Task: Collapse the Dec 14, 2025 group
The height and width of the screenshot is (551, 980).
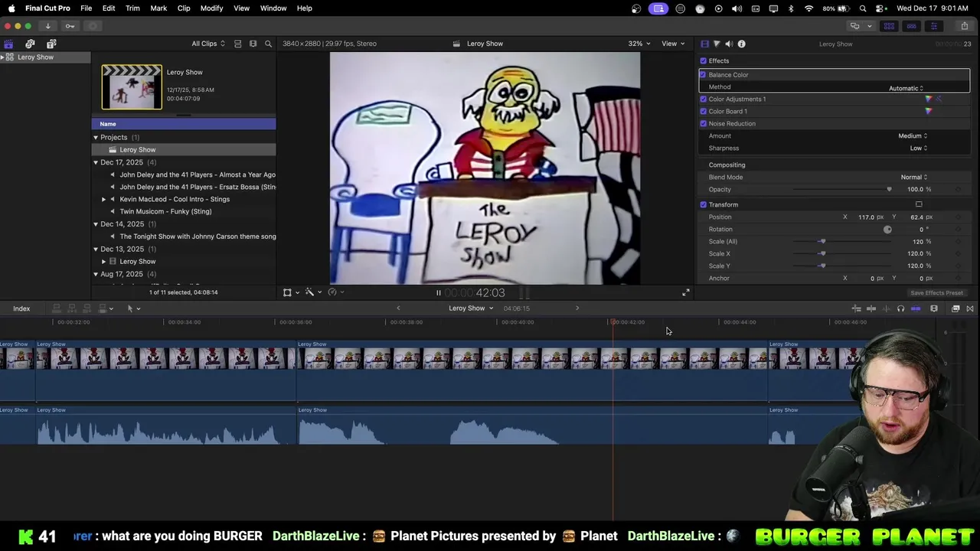Action: (96, 223)
